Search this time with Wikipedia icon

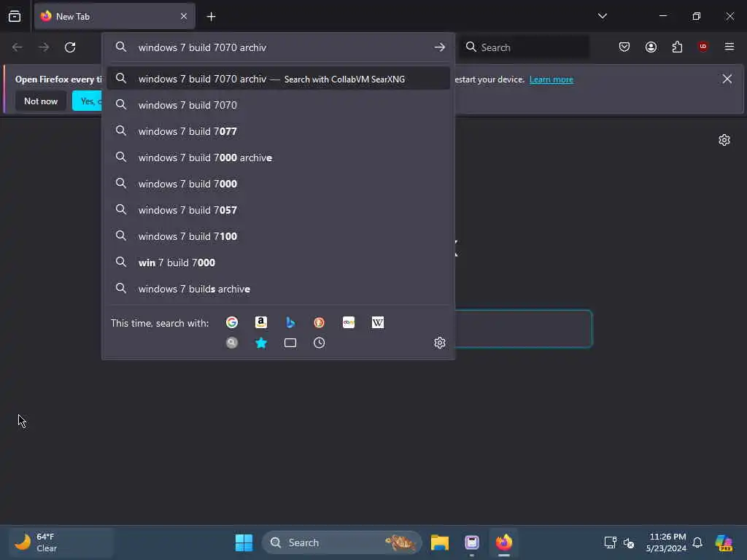click(378, 322)
